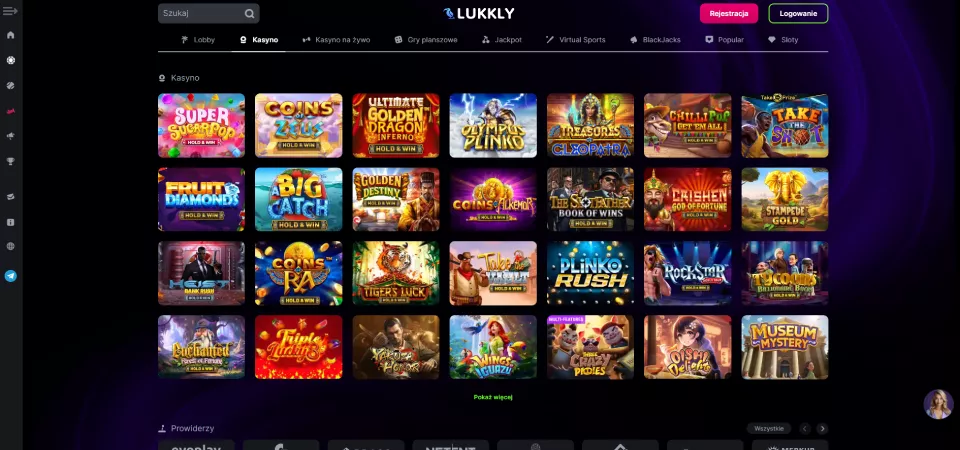The width and height of the screenshot is (960, 450).
Task: Open the home icon in sidebar
Action: click(x=10, y=35)
